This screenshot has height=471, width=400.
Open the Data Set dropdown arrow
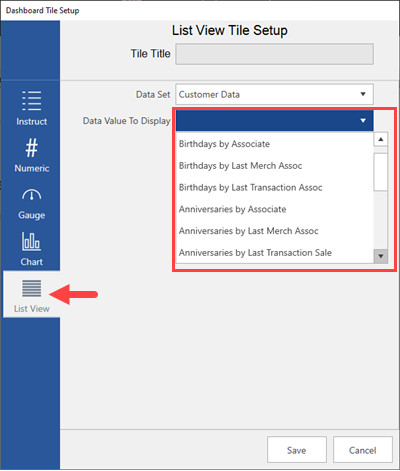(x=363, y=94)
